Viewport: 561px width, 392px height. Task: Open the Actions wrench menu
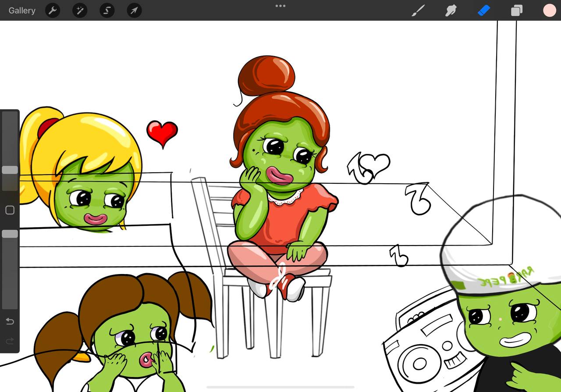pos(53,11)
